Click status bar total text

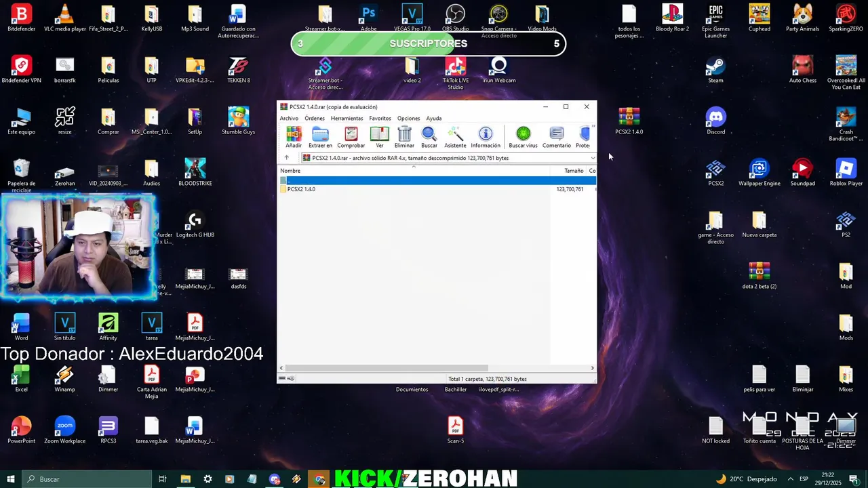(x=487, y=379)
